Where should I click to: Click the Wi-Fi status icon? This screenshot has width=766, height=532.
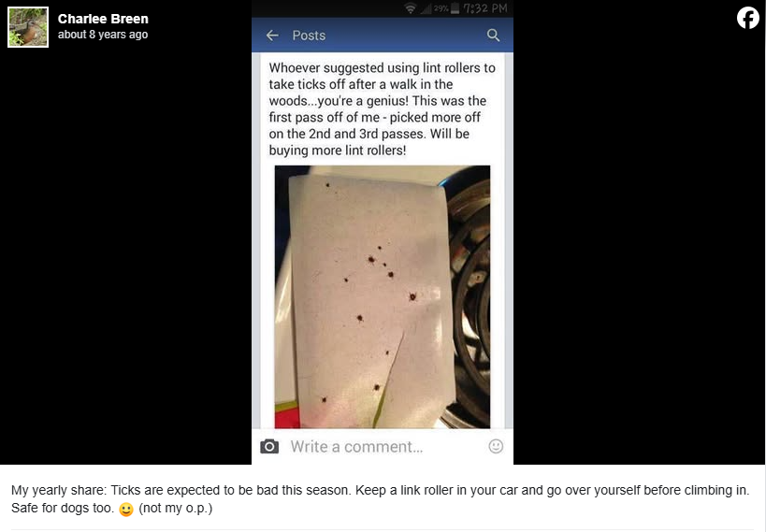[411, 8]
